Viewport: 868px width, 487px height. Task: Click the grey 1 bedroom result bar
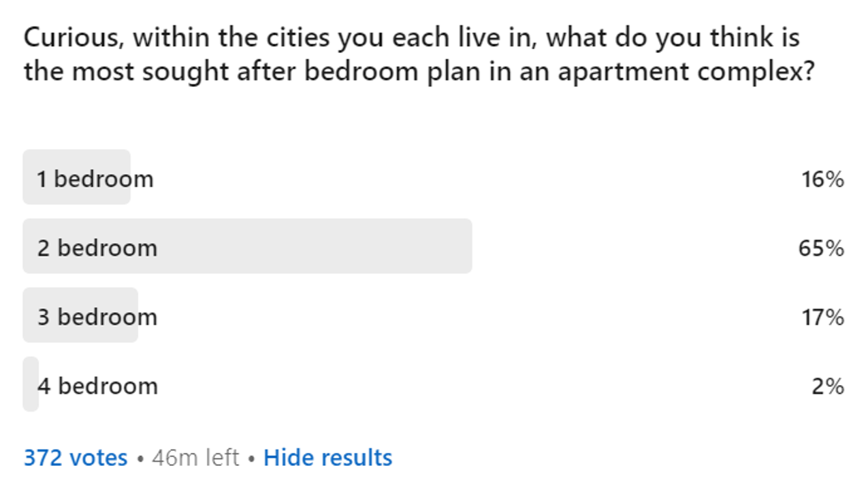76,177
